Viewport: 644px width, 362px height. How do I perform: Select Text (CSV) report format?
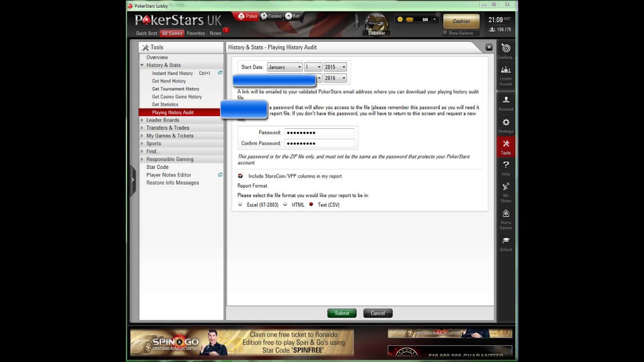(311, 205)
